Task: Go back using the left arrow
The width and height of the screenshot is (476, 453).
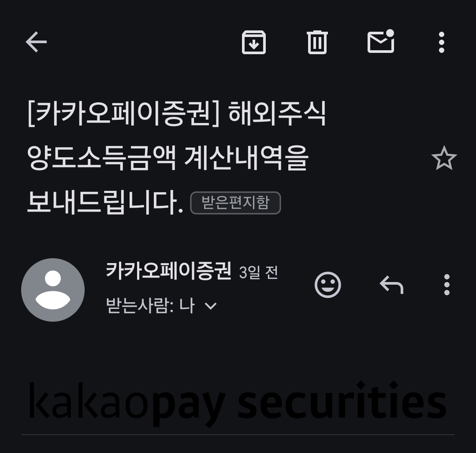Action: click(37, 42)
